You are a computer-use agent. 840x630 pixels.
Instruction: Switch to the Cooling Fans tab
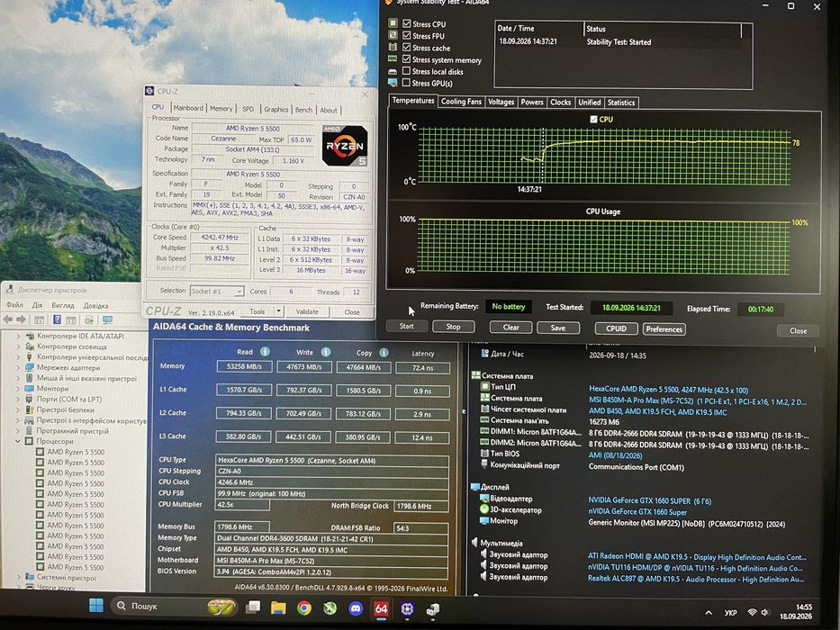click(x=461, y=101)
